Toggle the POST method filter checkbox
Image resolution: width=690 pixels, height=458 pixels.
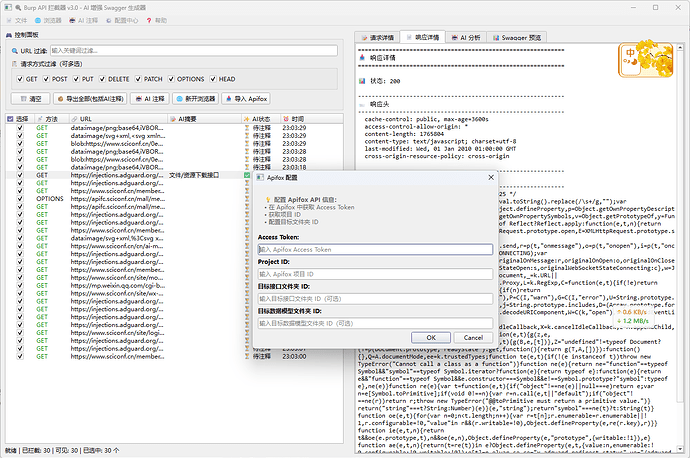46,79
